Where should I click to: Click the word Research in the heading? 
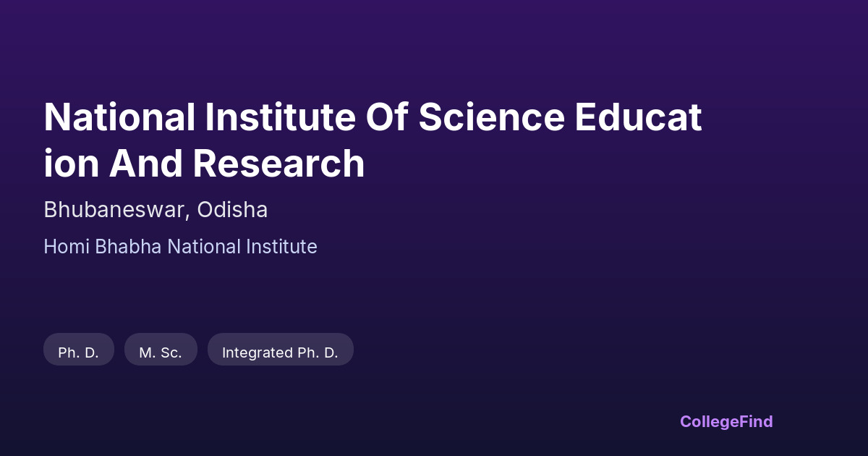point(278,164)
